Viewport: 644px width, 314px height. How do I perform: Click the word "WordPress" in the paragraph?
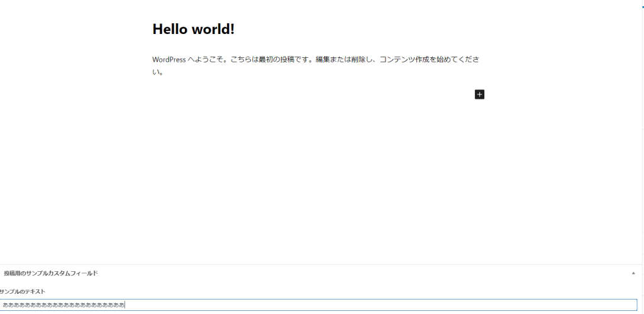pyautogui.click(x=169, y=60)
